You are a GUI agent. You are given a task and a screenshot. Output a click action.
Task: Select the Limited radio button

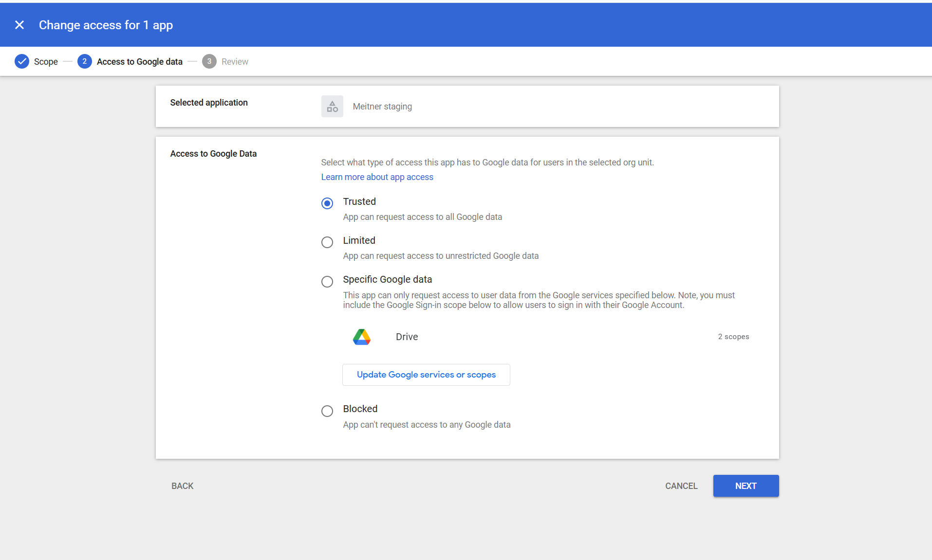(x=327, y=242)
